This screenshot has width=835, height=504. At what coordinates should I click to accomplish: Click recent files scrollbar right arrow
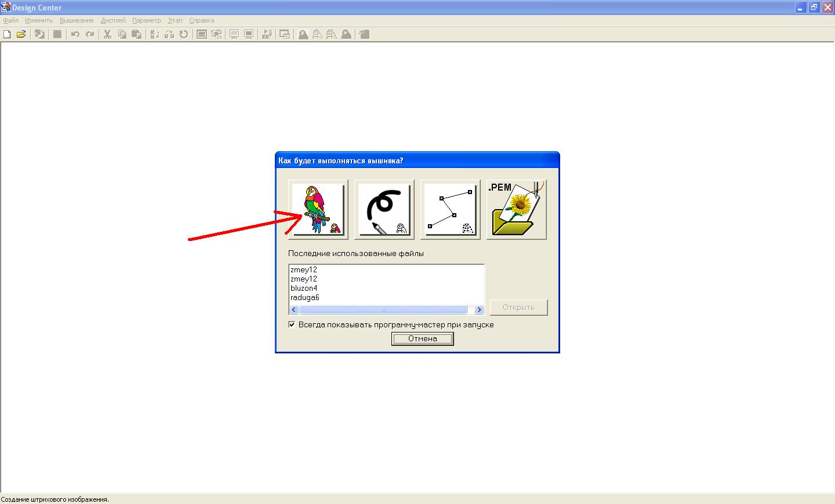coord(479,309)
